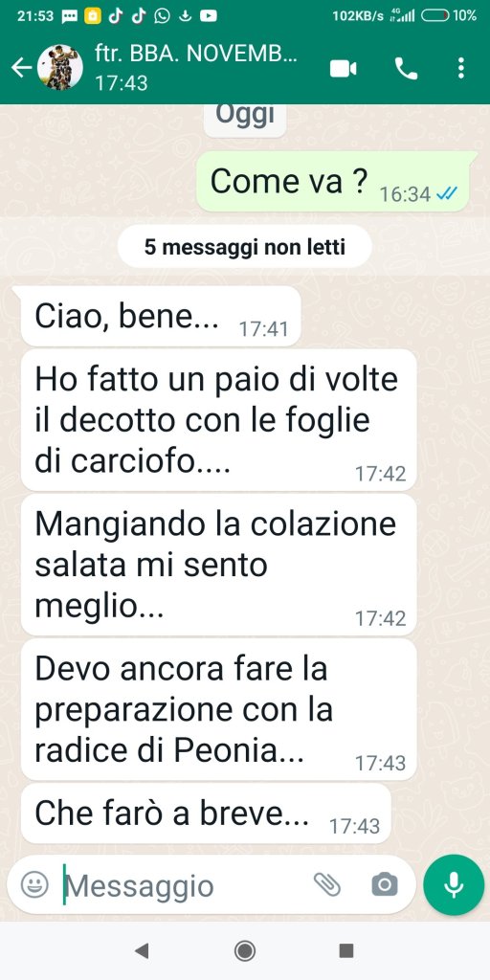
Task: Select the 'Ciao, bene...' message
Action: (161, 316)
